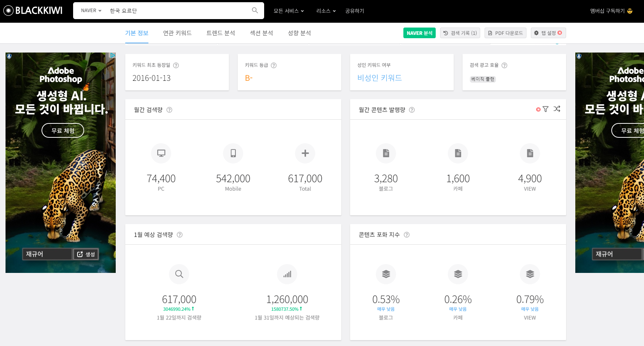The height and width of the screenshot is (346, 644).
Task: Click the 블로그 document icon above 3,280
Action: 386,153
